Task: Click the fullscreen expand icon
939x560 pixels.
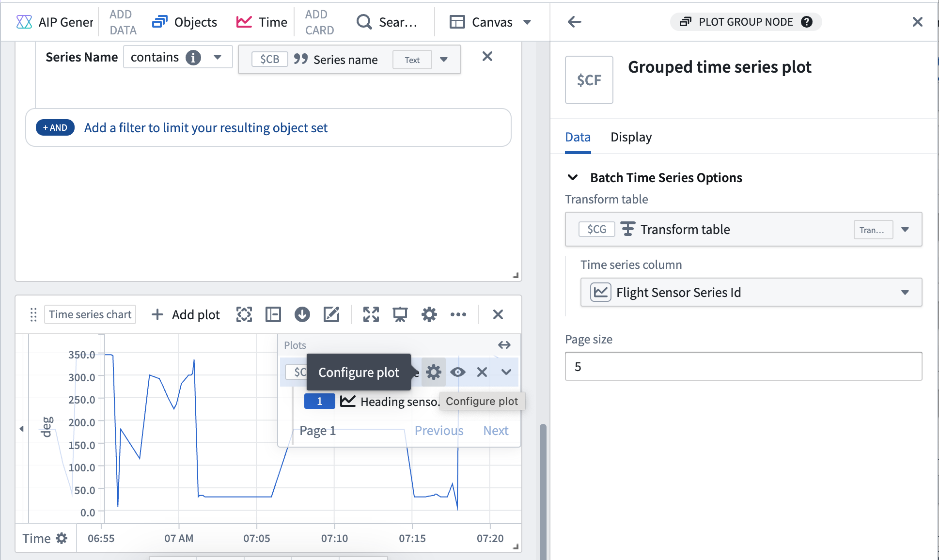Action: click(x=371, y=315)
